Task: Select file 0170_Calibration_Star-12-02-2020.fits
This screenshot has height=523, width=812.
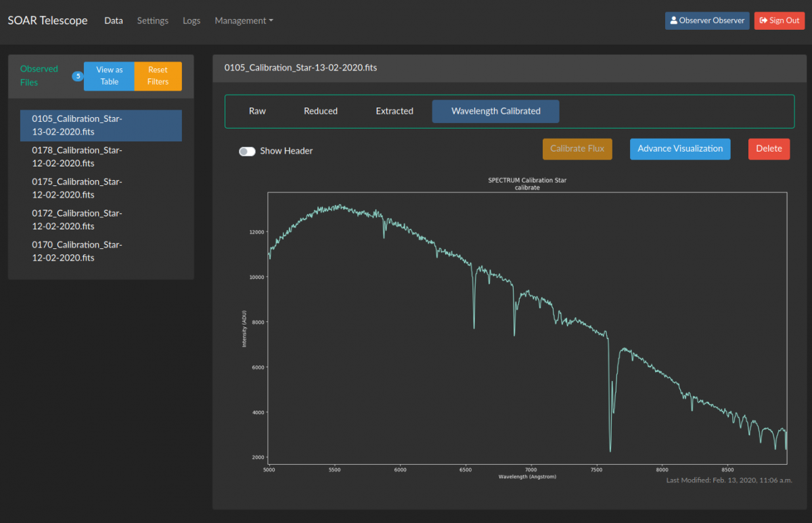Action: click(101, 251)
